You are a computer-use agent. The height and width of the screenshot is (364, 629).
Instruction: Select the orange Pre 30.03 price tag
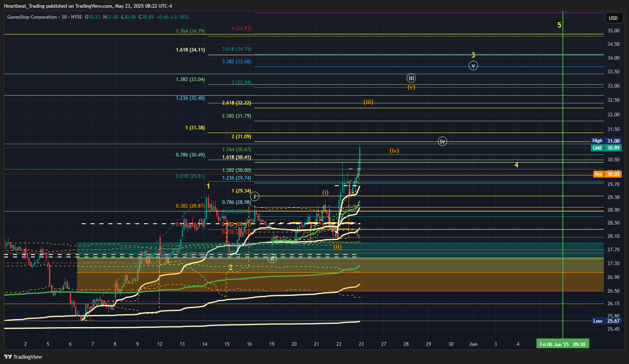pyautogui.click(x=607, y=174)
